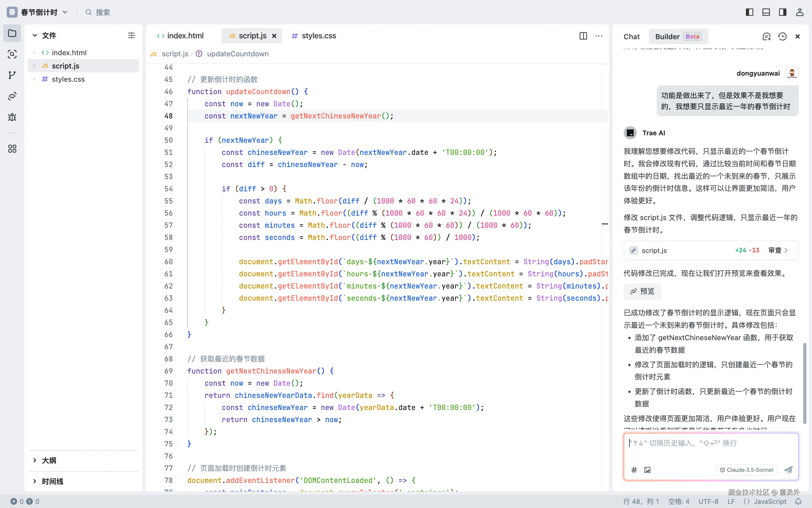Click 行 48, 列 1 cursor position
The width and height of the screenshot is (812, 508).
tap(641, 501)
